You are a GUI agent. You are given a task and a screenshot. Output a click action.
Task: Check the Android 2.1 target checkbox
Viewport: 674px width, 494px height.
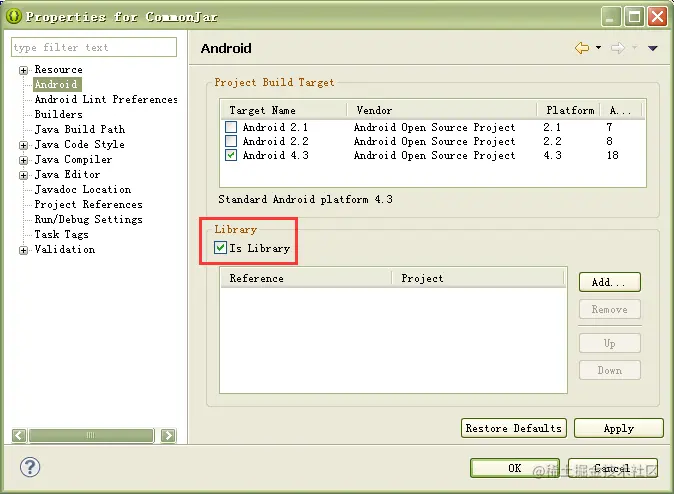click(231, 127)
